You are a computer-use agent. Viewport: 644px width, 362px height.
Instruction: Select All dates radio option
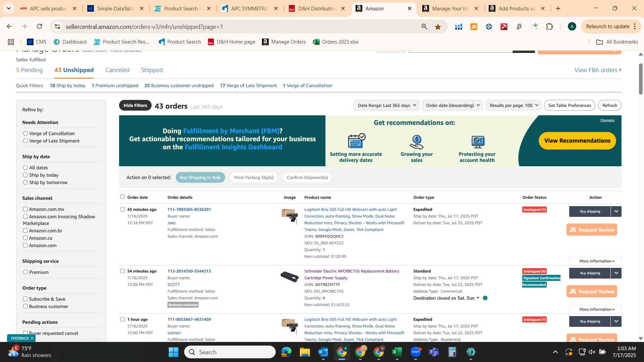click(25, 168)
